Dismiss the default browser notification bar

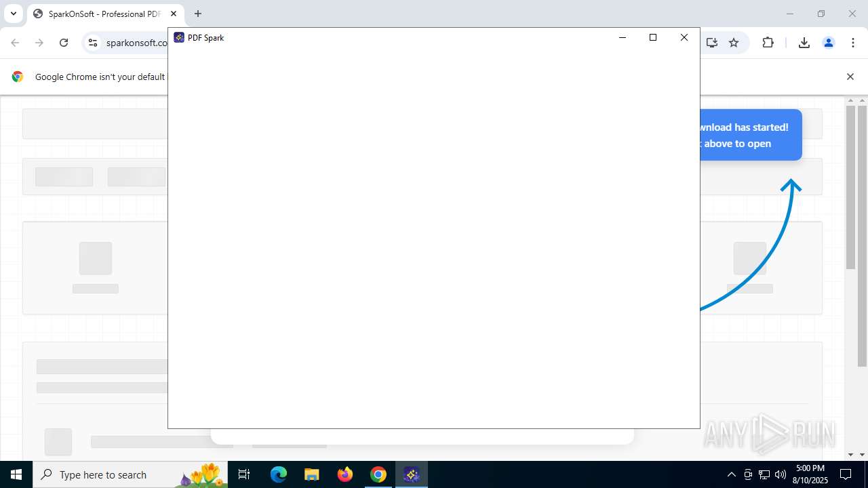click(850, 77)
